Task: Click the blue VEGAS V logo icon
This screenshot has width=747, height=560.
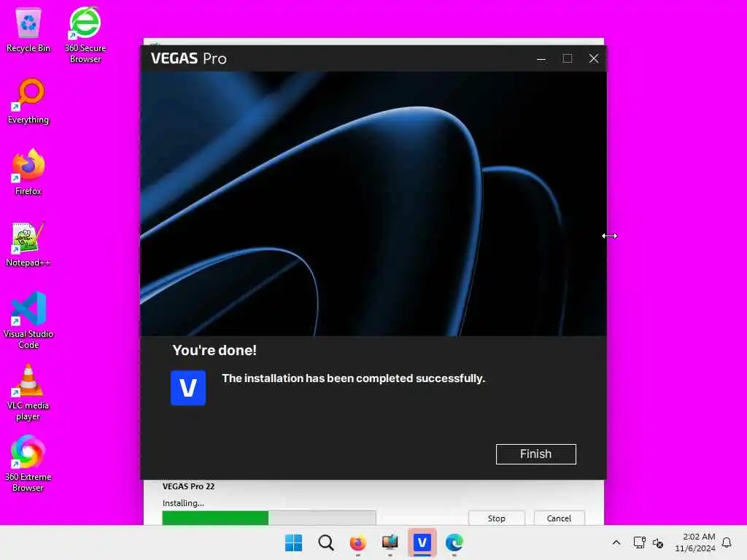Action: tap(188, 388)
